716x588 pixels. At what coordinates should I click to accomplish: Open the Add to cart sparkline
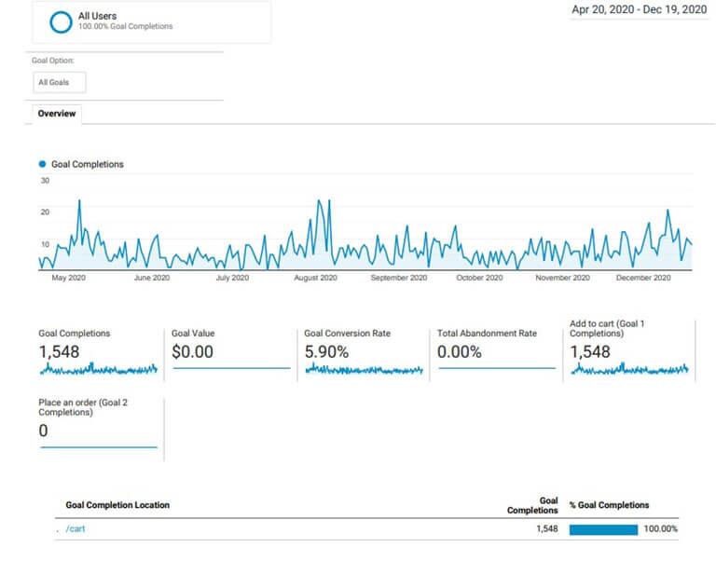(629, 369)
